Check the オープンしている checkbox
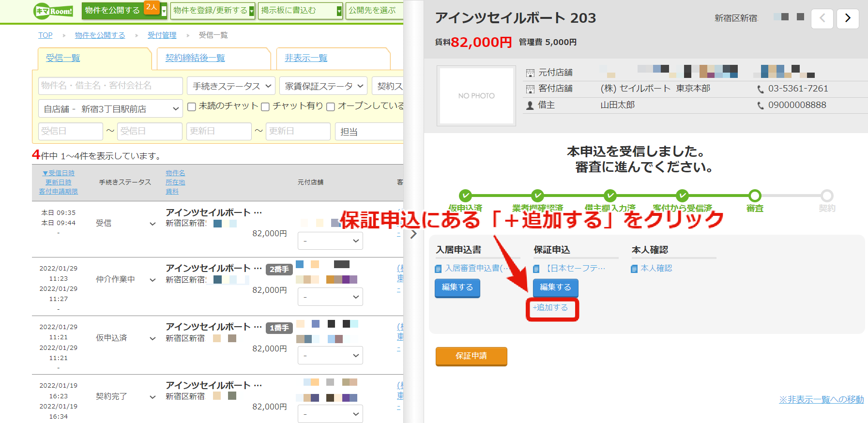The width and height of the screenshot is (868, 423). click(x=331, y=106)
